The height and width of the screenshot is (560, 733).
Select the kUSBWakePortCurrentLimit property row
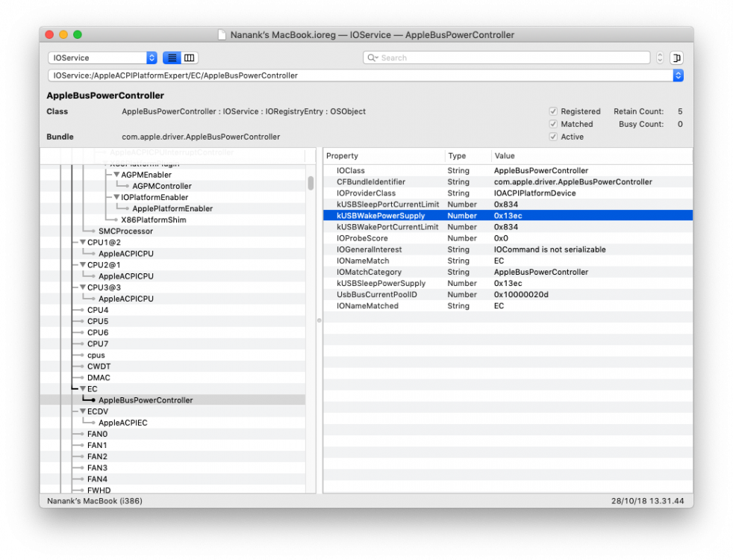(508, 227)
